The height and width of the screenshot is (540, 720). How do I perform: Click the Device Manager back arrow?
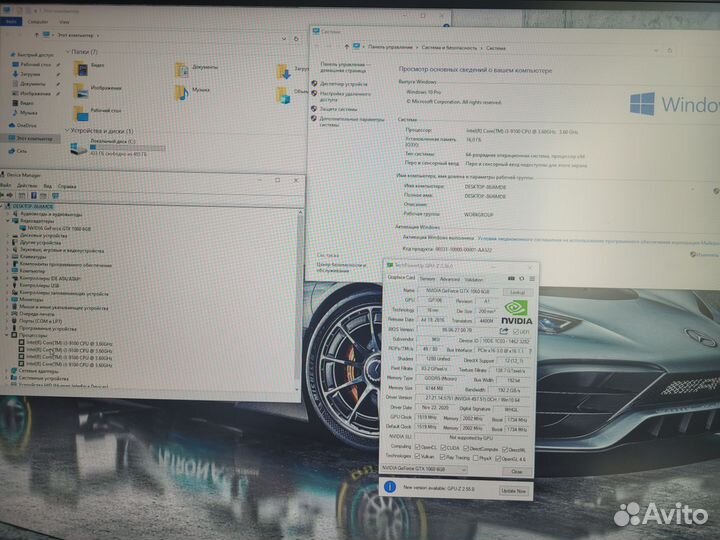[2, 196]
